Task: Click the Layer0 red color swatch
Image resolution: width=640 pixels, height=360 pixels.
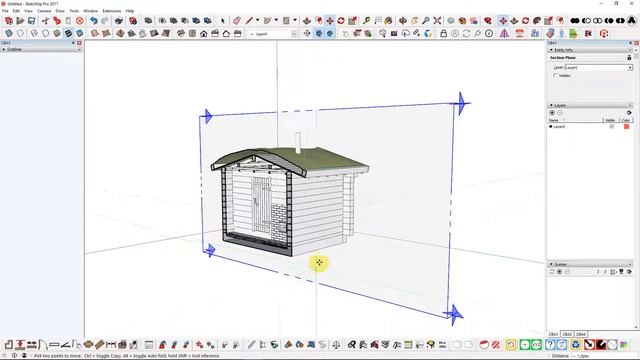Action: coord(626,127)
